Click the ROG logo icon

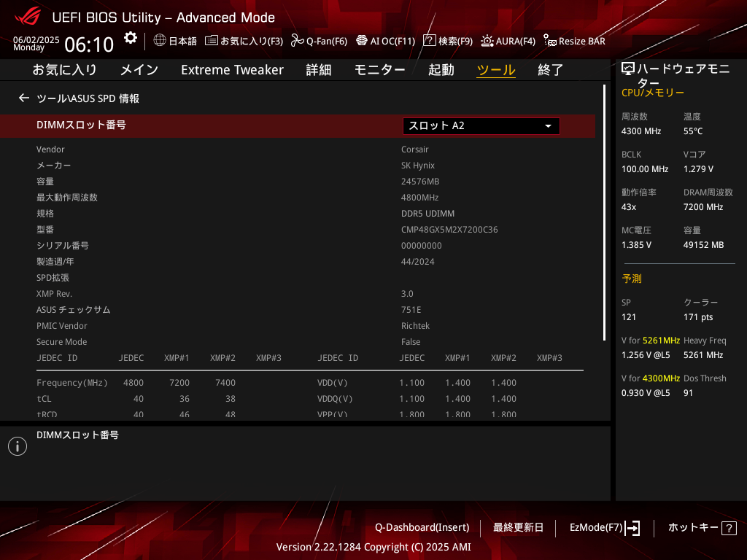click(28, 17)
